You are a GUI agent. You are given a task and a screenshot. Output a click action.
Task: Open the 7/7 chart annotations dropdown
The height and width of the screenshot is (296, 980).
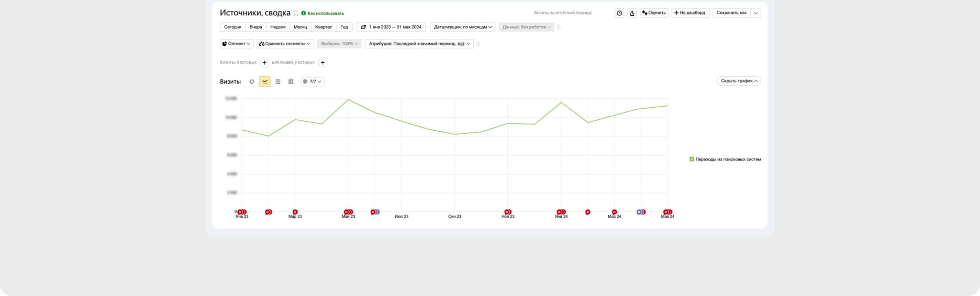[313, 82]
